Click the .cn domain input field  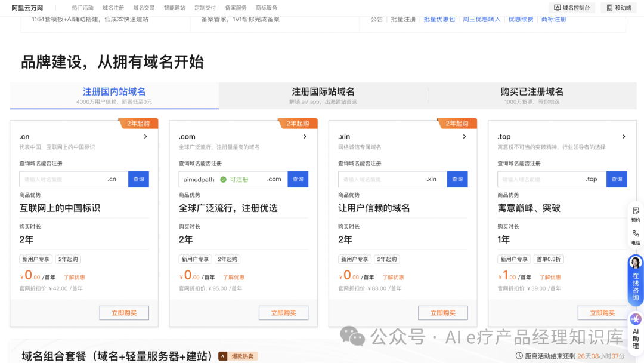click(74, 179)
